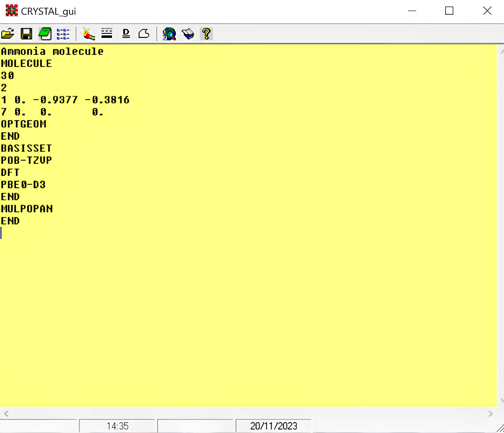Open a file with the folder icon
This screenshot has width=504, height=433.
tap(8, 34)
